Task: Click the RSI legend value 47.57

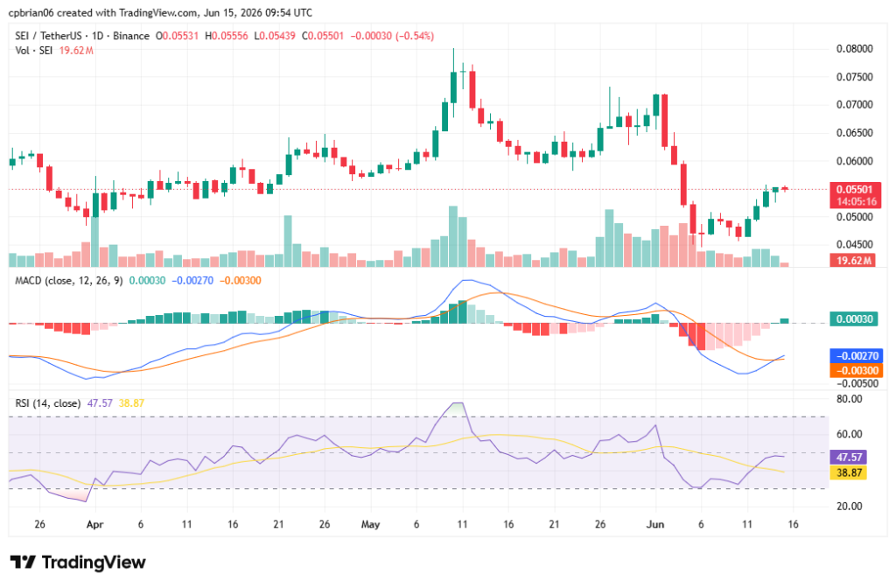Action: (x=100, y=403)
